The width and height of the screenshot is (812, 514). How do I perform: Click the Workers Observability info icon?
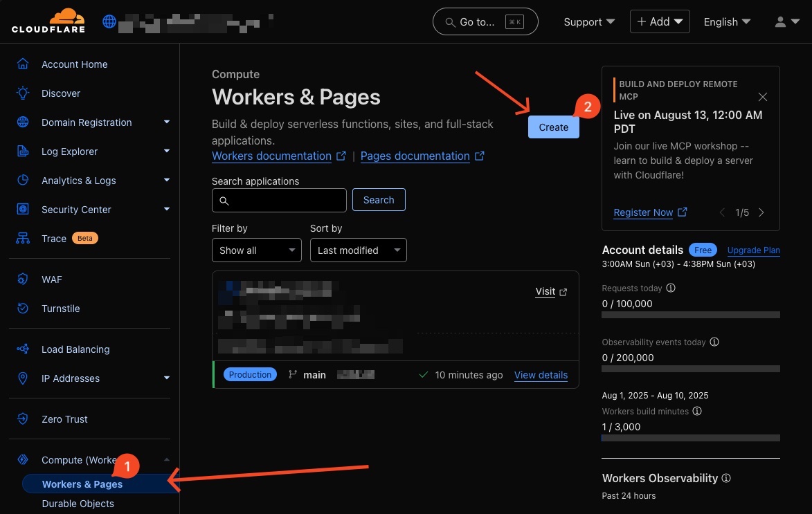[x=726, y=478]
